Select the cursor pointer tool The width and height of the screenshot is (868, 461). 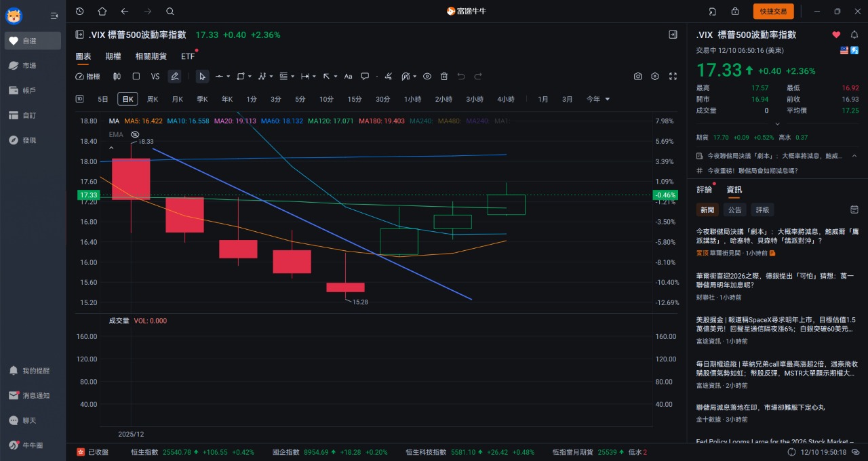pos(202,77)
